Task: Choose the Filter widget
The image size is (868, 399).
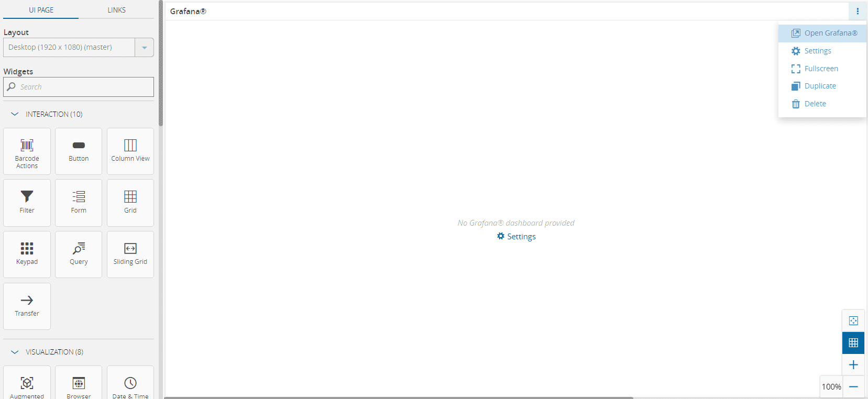Action: 27,203
